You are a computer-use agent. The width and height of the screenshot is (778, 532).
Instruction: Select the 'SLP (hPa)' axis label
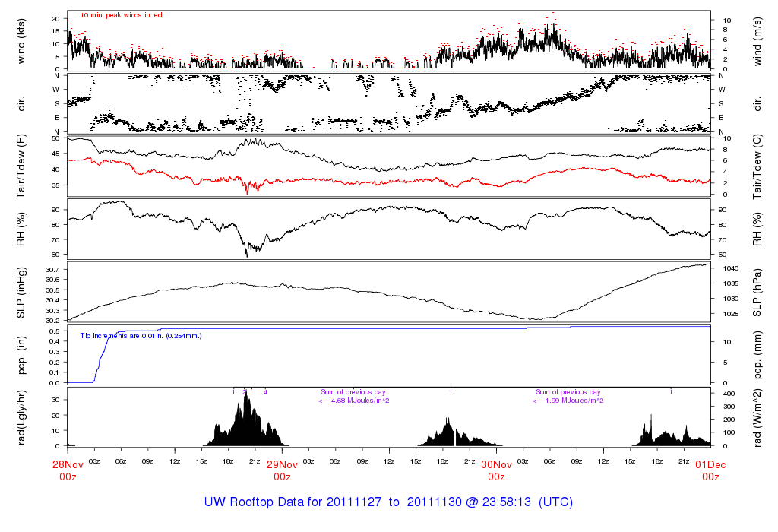757,293
